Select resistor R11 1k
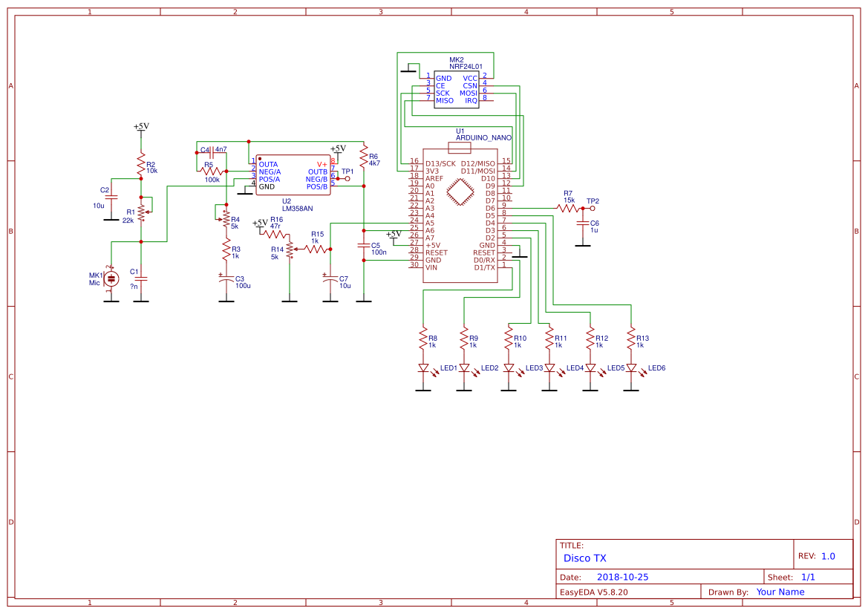The height and width of the screenshot is (614, 868). coord(549,339)
